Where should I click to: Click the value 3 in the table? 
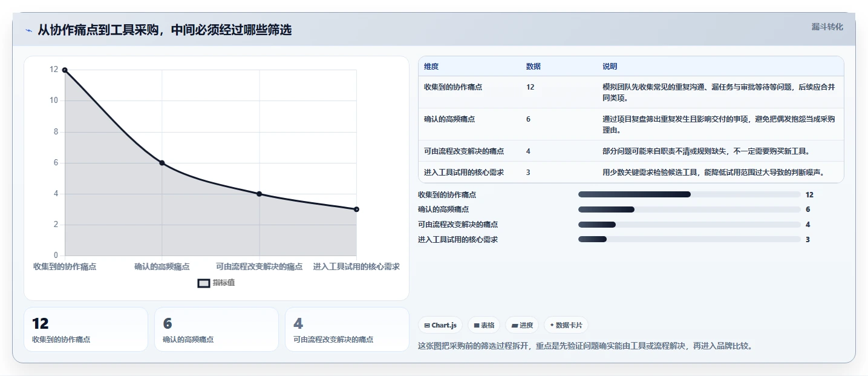528,173
